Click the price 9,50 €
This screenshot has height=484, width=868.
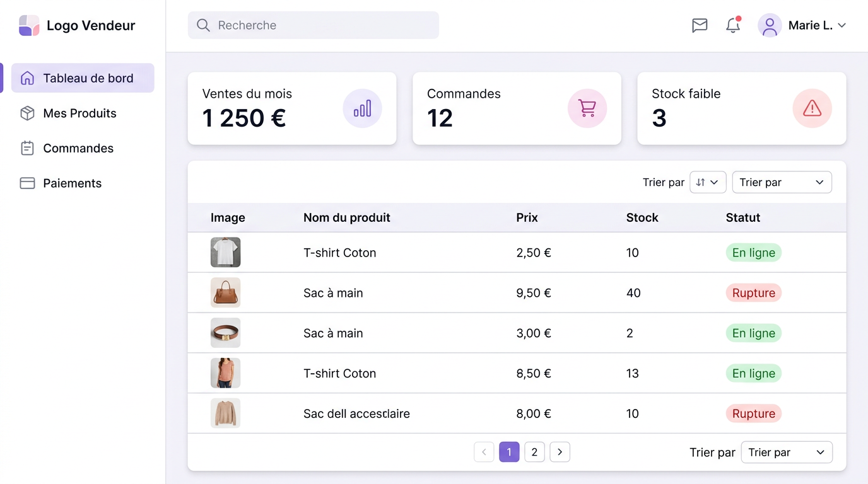[x=534, y=293]
